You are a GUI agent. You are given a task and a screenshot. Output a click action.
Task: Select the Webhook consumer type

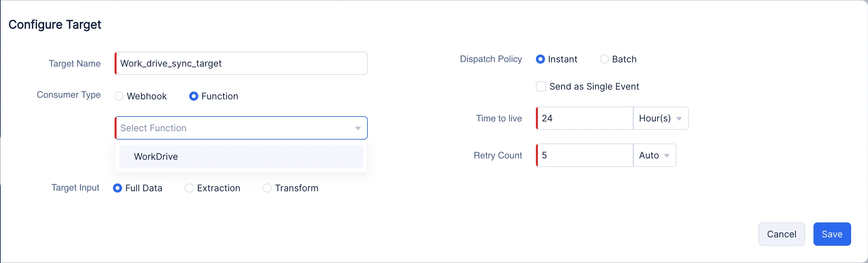click(x=119, y=96)
